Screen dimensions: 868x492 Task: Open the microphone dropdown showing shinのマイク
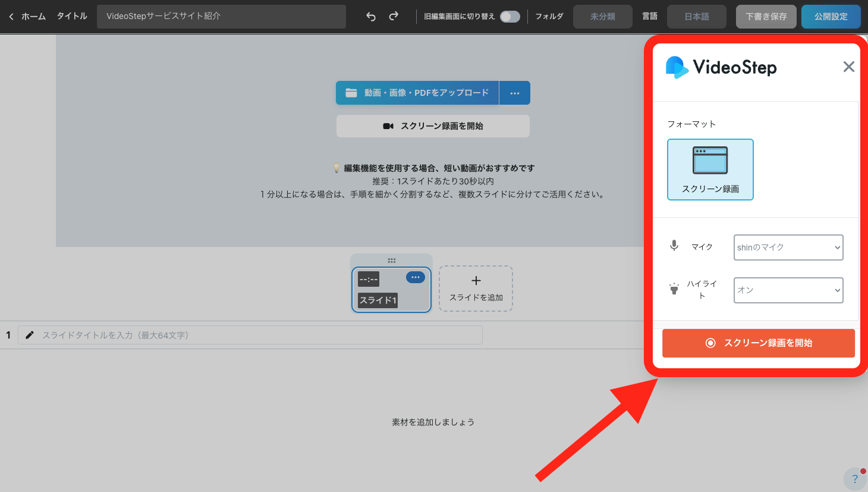(x=788, y=247)
